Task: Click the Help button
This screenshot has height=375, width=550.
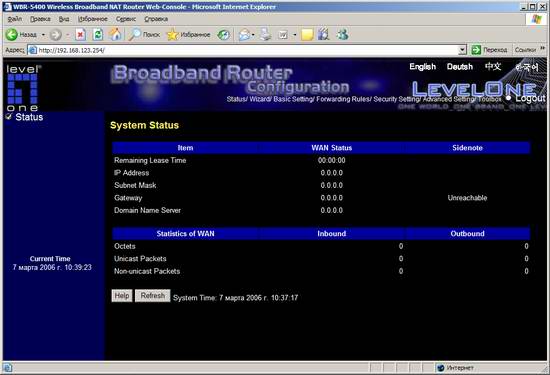Action: [122, 296]
